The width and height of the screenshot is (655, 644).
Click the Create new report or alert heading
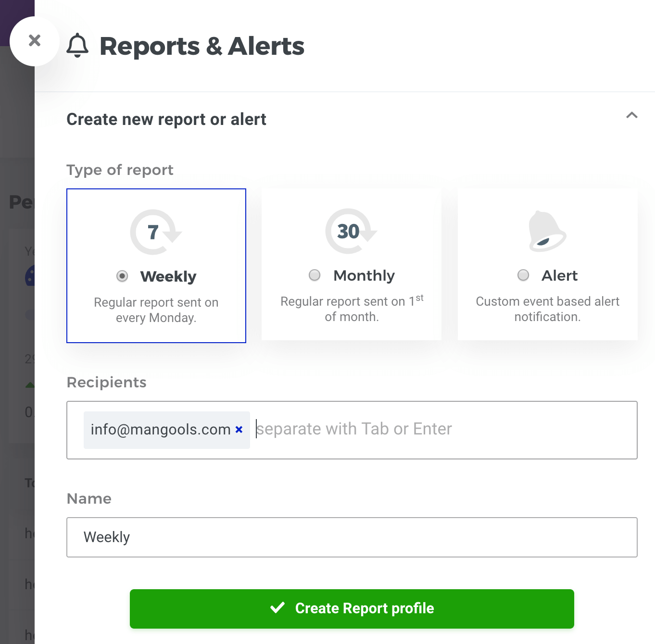point(166,119)
